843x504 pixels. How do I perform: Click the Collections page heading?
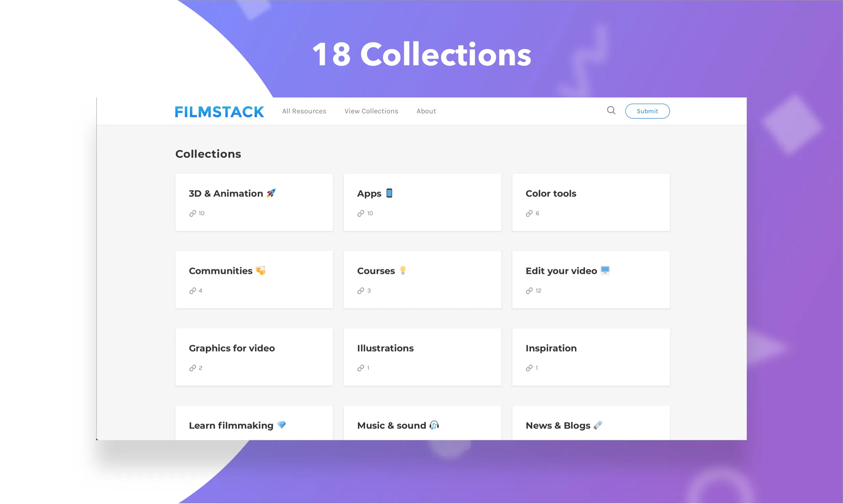click(208, 154)
